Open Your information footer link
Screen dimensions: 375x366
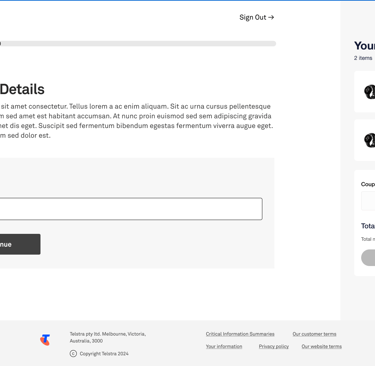coord(224,346)
